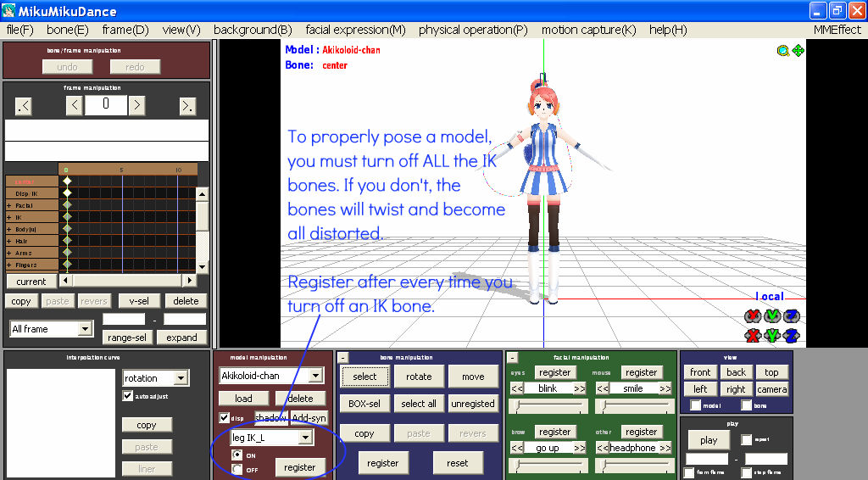
Task: Click the play button
Action: (x=709, y=440)
